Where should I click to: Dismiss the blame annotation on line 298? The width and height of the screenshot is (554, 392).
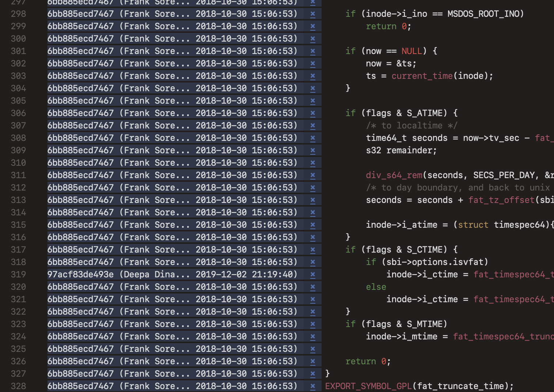click(312, 14)
